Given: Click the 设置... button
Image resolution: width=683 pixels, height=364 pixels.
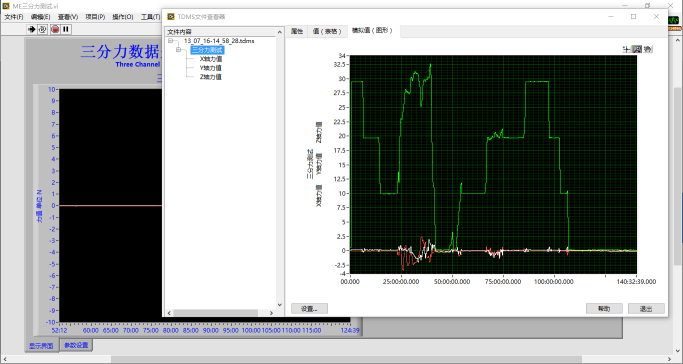Looking at the screenshot, I should click(309, 309).
